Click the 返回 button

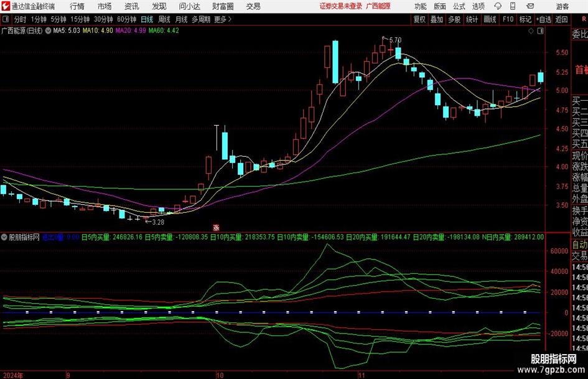click(x=561, y=19)
